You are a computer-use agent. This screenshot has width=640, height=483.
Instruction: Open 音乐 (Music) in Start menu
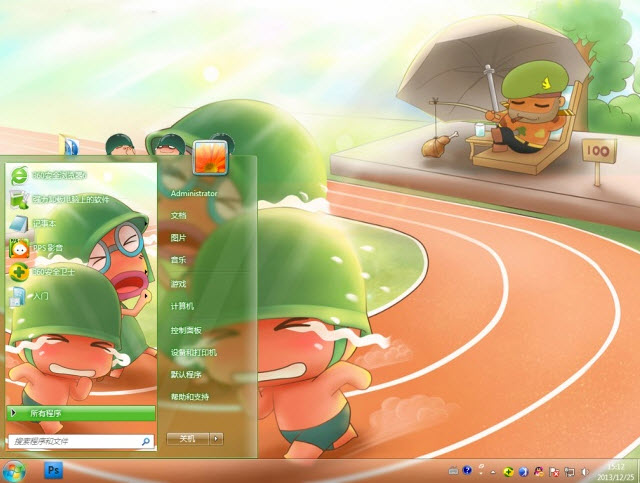[178, 260]
